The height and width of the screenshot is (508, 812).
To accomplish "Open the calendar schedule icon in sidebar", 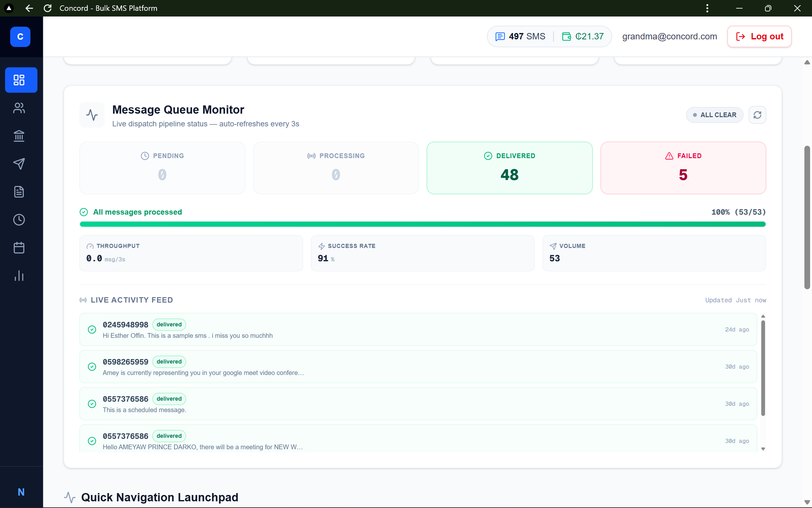I will [19, 248].
